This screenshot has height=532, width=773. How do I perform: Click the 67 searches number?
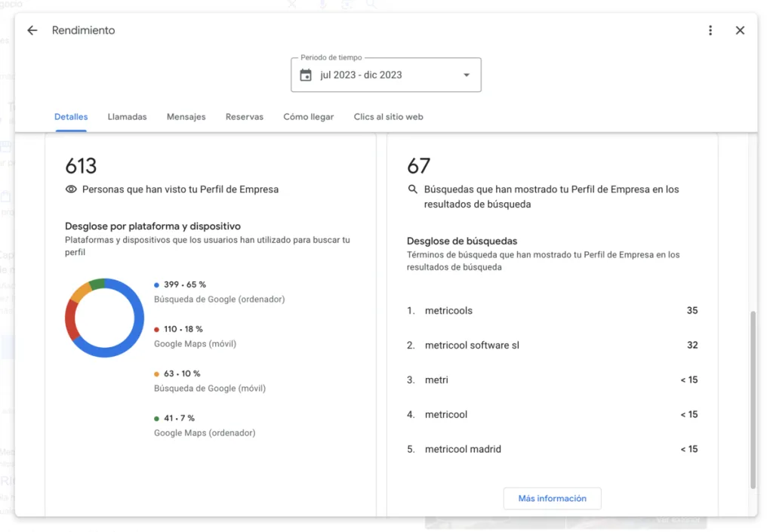418,166
